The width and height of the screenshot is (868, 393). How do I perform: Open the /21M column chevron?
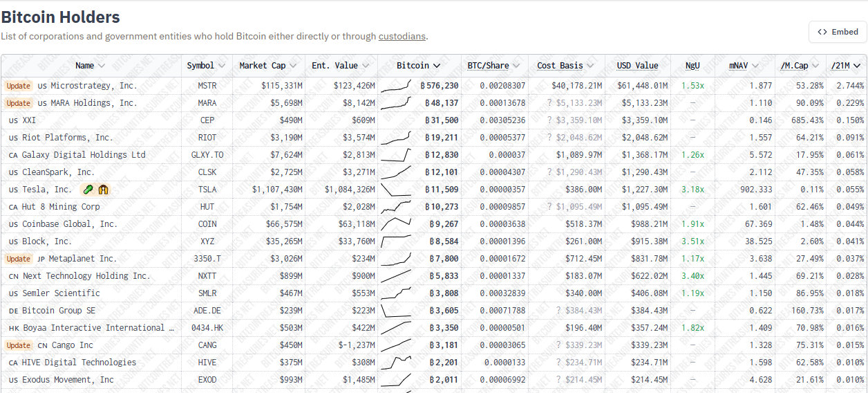point(858,66)
